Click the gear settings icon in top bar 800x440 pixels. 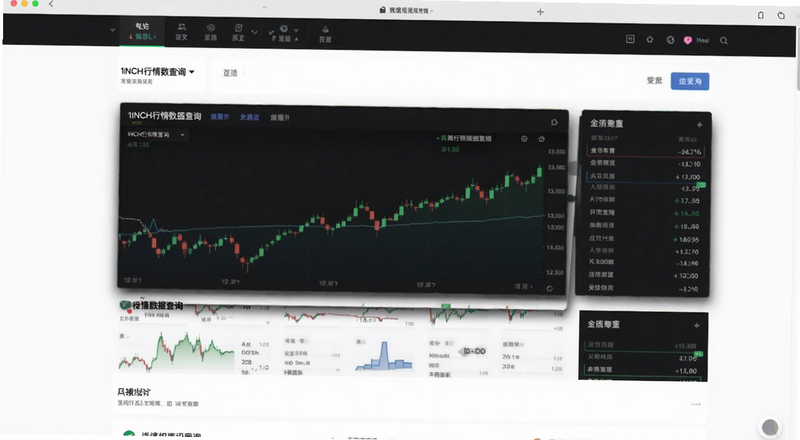649,39
